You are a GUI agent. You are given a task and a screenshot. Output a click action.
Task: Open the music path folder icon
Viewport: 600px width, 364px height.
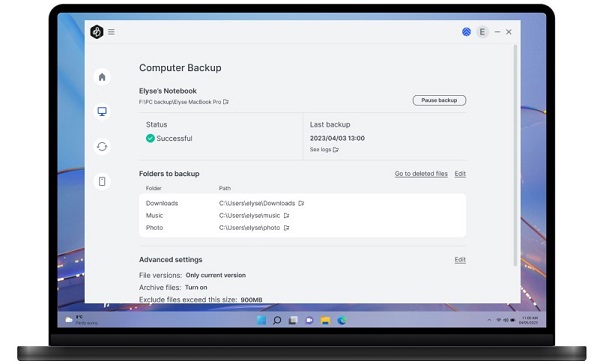(286, 215)
